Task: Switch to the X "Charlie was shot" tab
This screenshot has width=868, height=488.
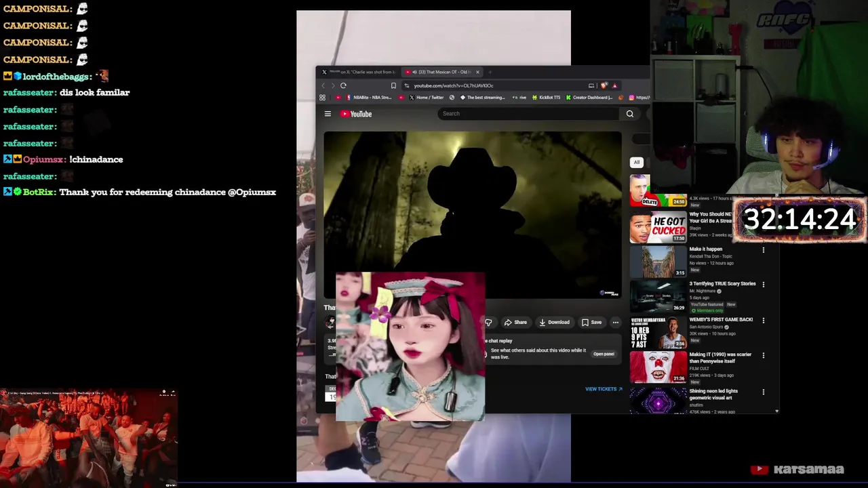Action: click(x=358, y=72)
